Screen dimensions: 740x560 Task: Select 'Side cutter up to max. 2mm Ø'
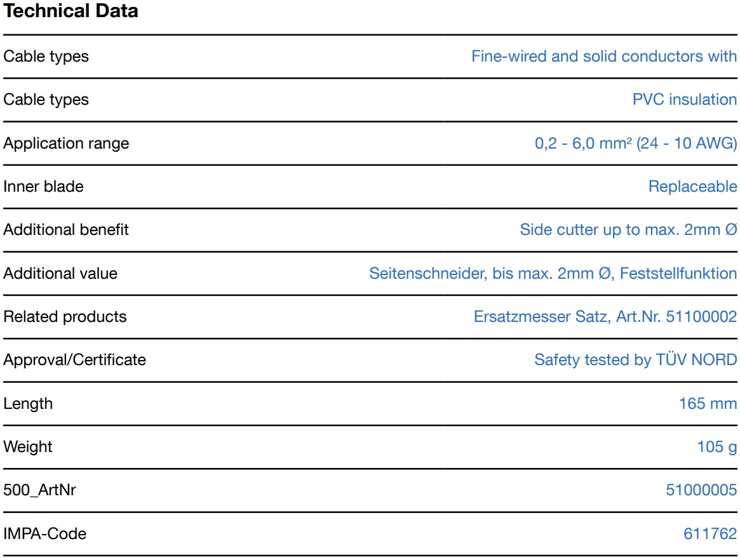coord(628,230)
